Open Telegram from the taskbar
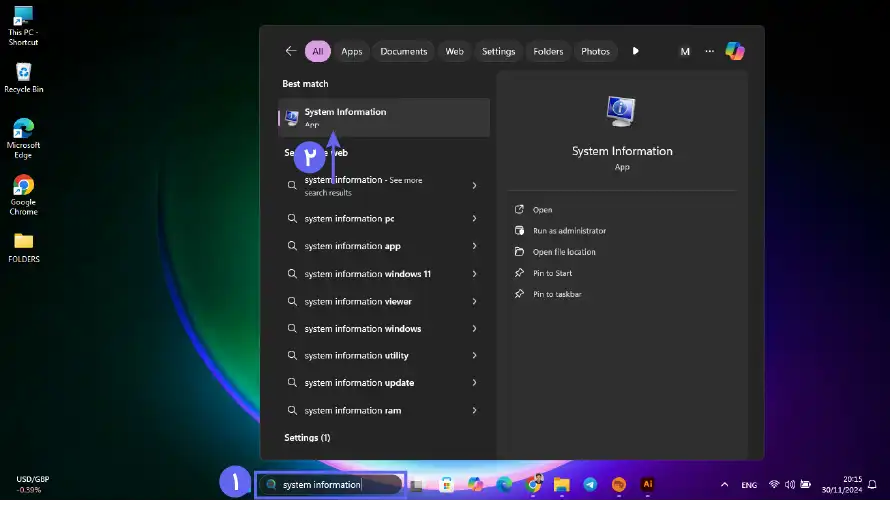 590,484
